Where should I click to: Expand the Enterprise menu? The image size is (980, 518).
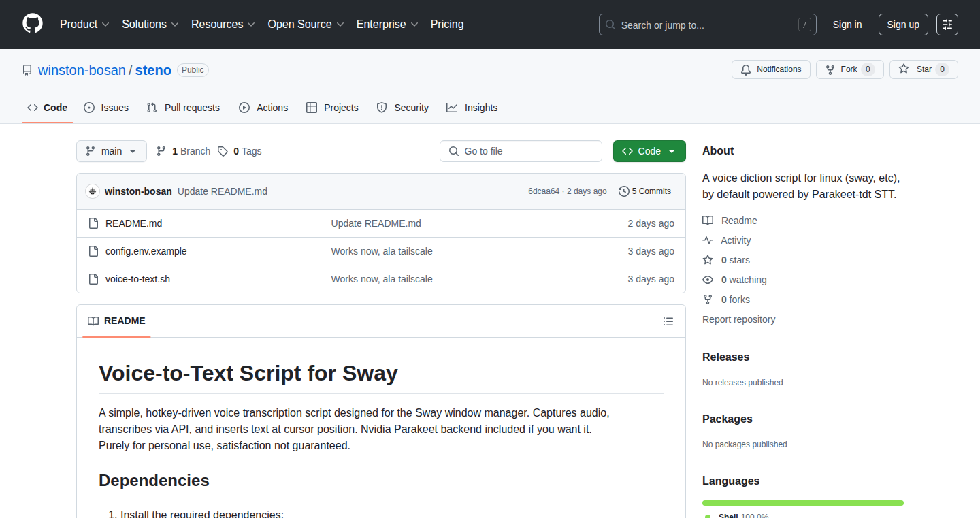pos(387,24)
